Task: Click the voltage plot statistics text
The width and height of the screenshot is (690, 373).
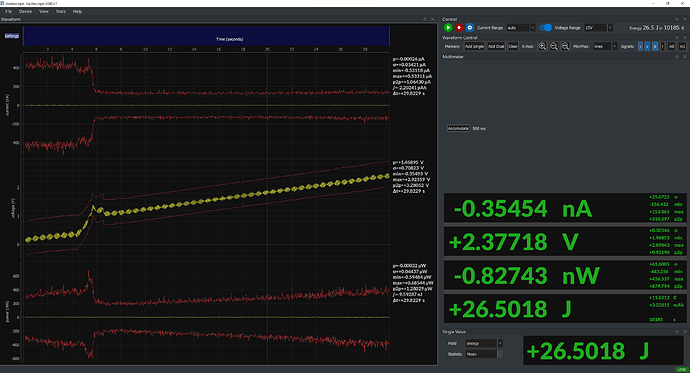Action: (411, 176)
